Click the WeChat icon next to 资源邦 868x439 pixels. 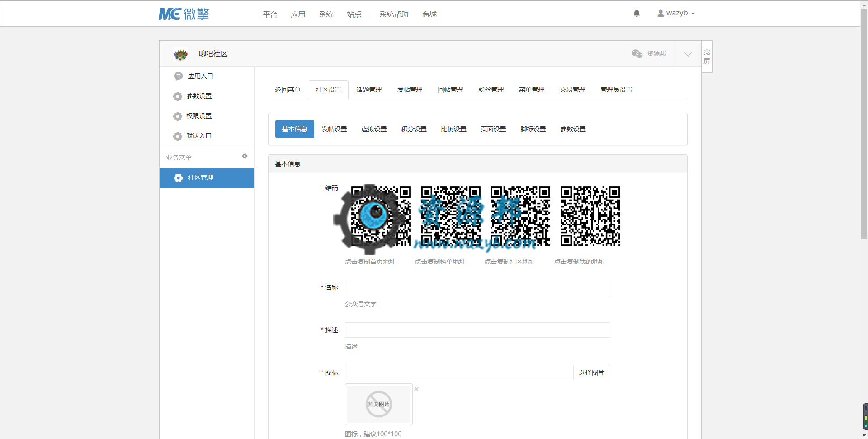pyautogui.click(x=637, y=53)
